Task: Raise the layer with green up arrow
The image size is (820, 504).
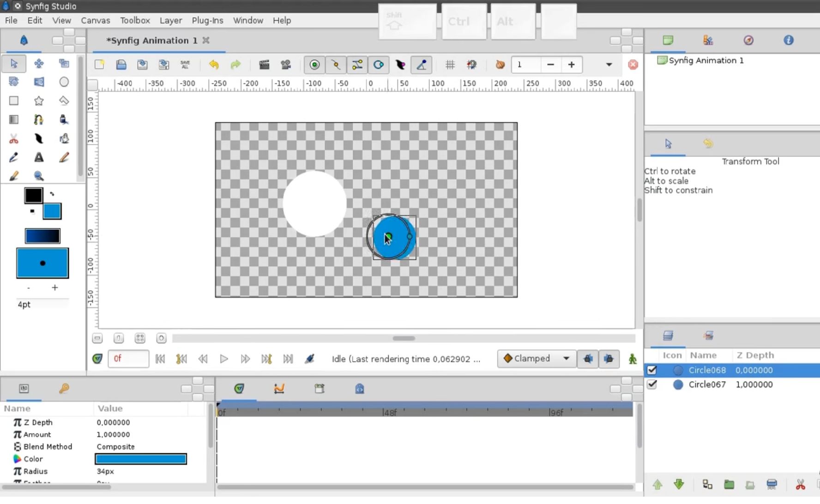Action: point(657,484)
